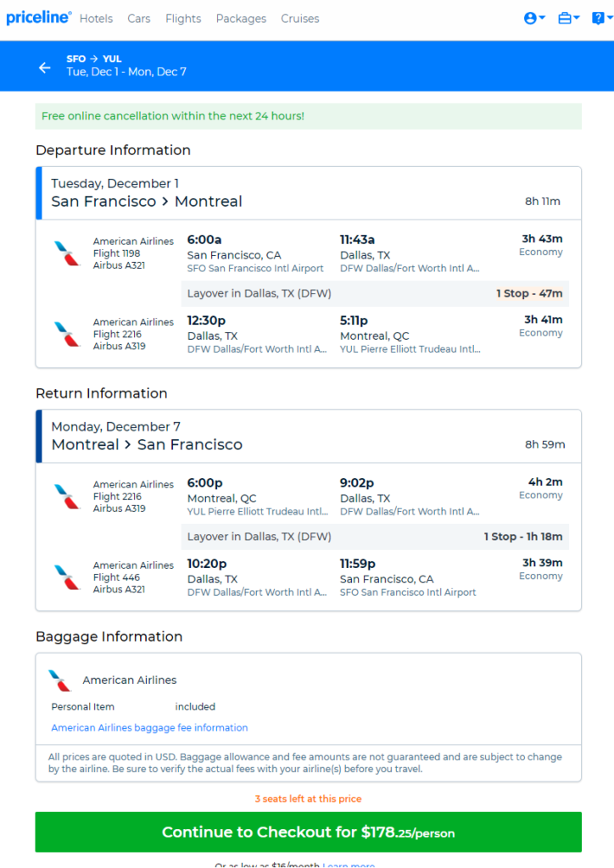Click American Airlines logo for Flight 446

coord(67,577)
